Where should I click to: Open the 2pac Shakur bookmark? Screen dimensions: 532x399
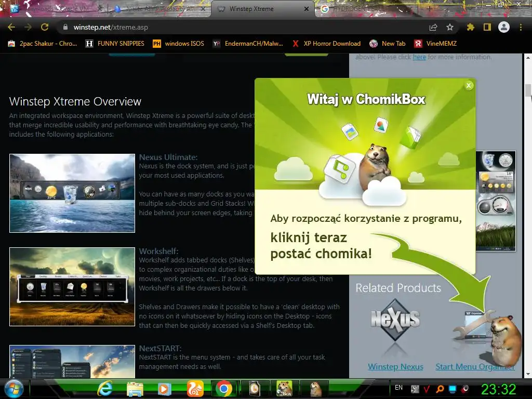(x=43, y=44)
